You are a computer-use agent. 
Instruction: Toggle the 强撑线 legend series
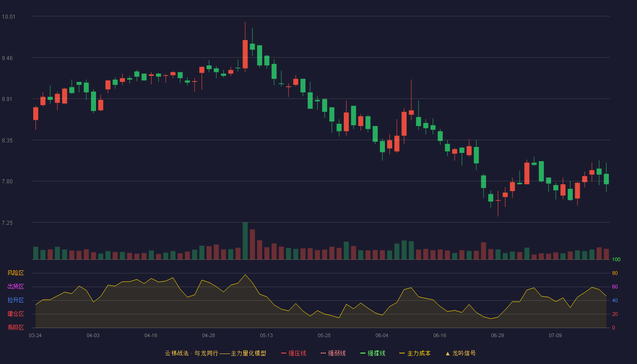pos(373,353)
